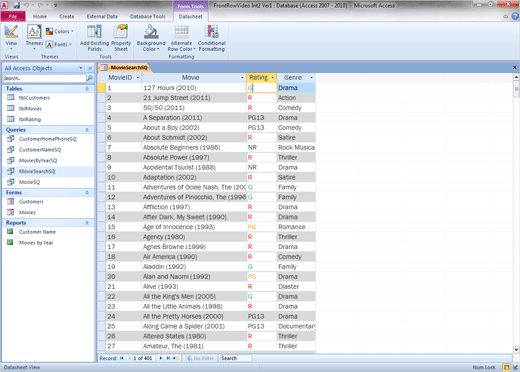Image resolution: width=520 pixels, height=372 pixels.
Task: Open Genre column filter dropdown
Action: coord(311,78)
